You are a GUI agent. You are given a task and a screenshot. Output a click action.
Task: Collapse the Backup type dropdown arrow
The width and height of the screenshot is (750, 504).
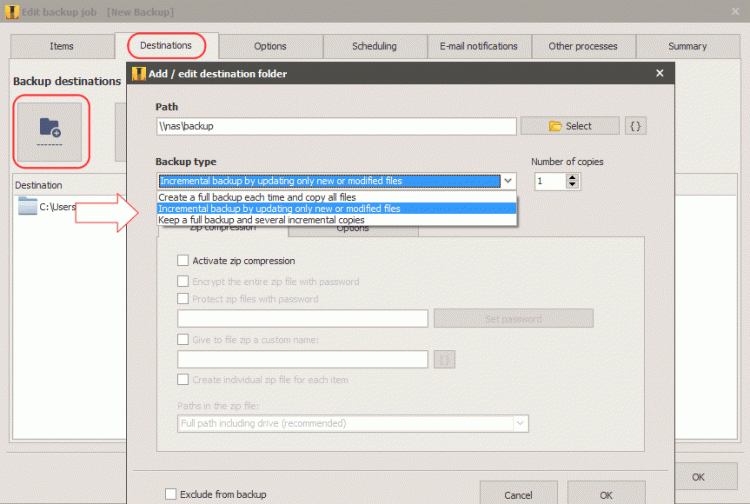coord(508,181)
